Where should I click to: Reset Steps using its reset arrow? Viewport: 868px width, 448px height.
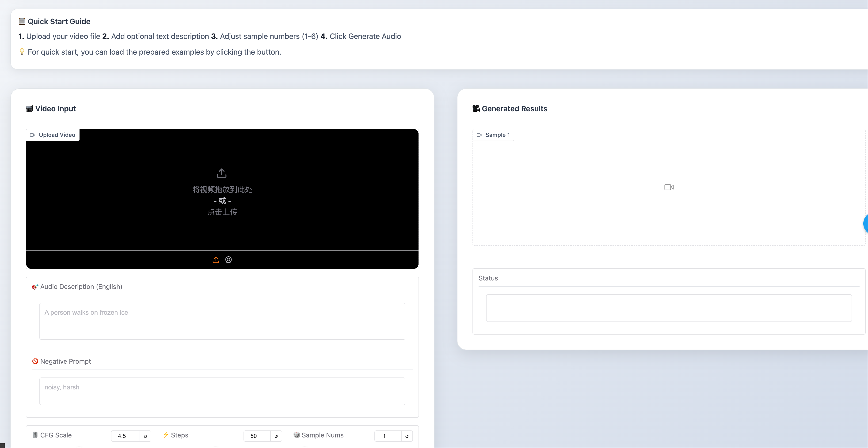[276, 436]
